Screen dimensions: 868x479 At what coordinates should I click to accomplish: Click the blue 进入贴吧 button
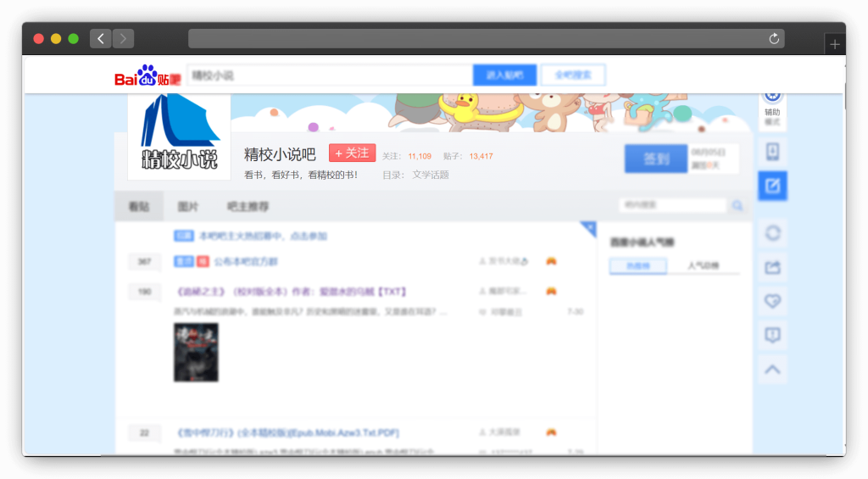coord(504,75)
